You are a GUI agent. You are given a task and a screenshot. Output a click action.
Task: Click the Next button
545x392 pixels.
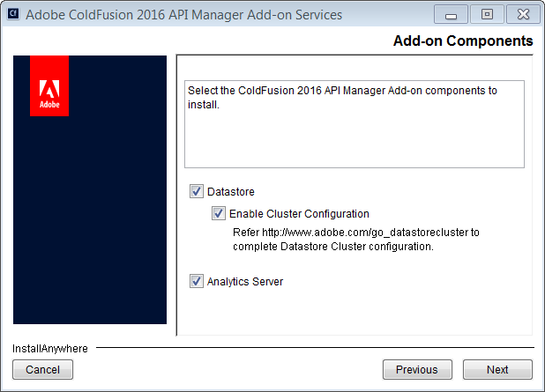coord(497,370)
